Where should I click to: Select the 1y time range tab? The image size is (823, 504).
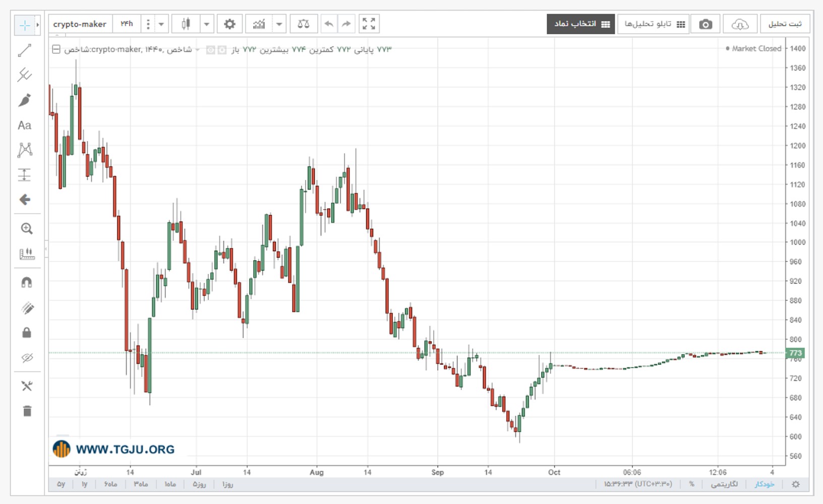(x=84, y=484)
